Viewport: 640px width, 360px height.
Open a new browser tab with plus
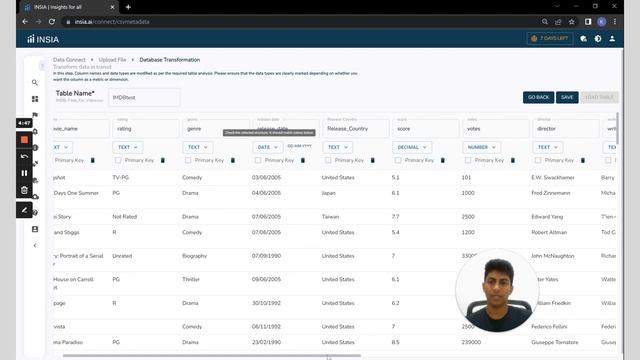pos(128,7)
